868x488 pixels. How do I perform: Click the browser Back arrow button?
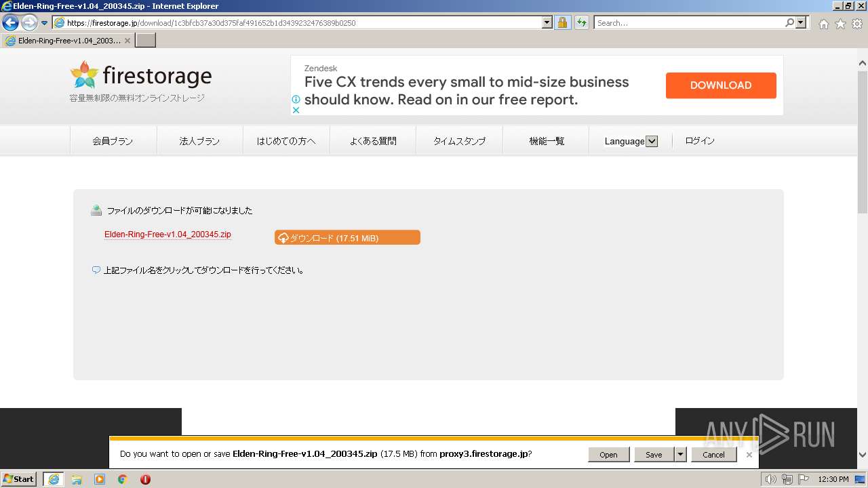click(10, 23)
